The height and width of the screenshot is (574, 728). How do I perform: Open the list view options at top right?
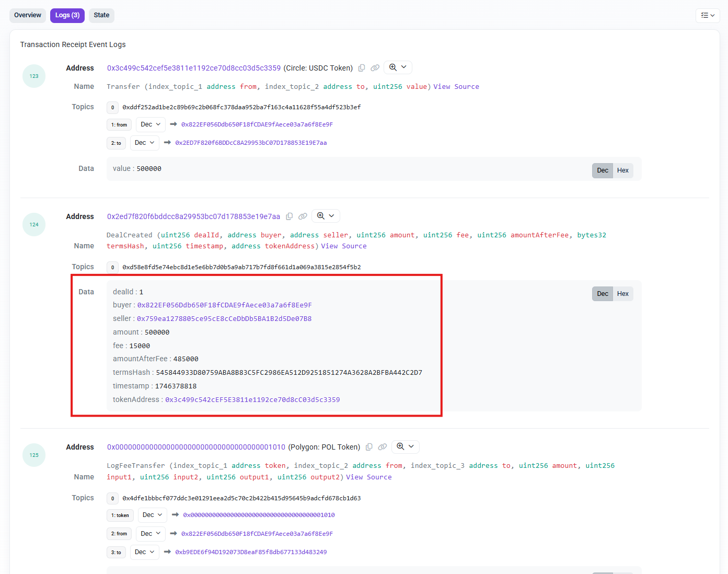(708, 16)
